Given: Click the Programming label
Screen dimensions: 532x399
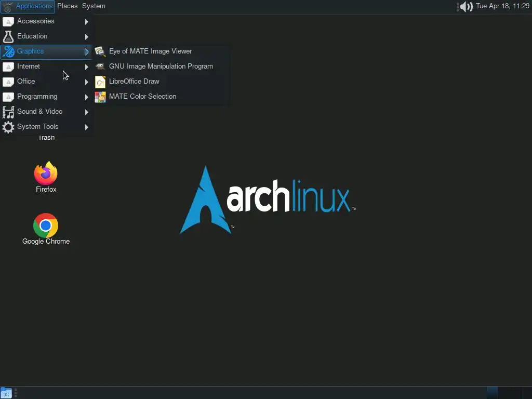Looking at the screenshot, I should 37,97.
